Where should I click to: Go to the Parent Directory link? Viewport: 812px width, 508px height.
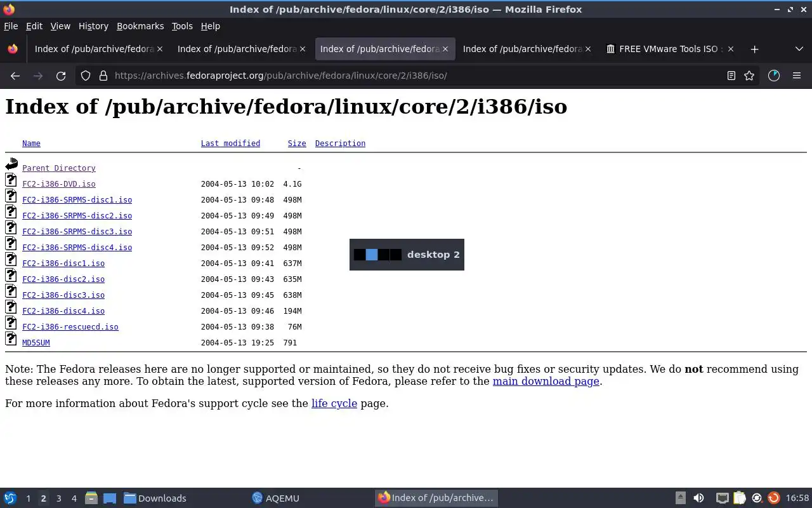pyautogui.click(x=59, y=168)
